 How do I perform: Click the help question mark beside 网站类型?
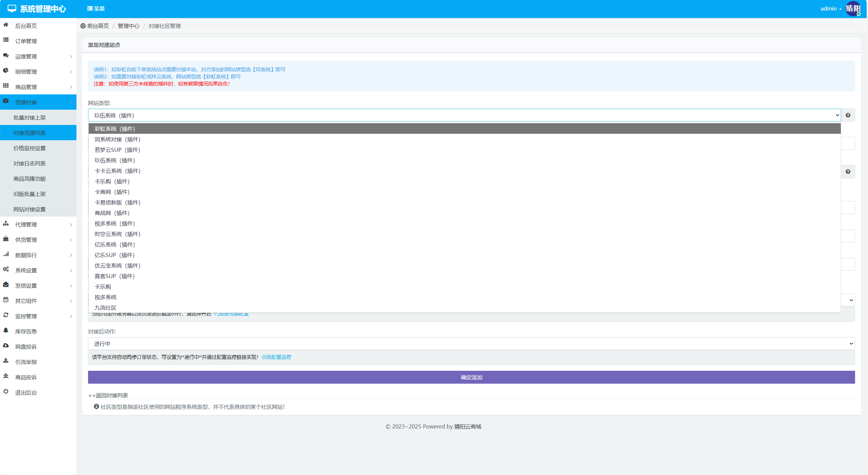848,115
